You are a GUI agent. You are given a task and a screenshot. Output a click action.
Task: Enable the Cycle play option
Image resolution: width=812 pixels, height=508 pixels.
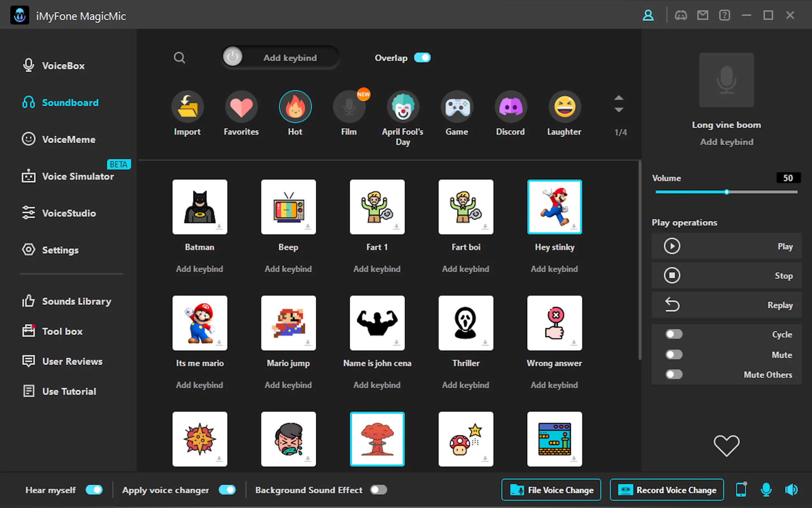(x=674, y=334)
